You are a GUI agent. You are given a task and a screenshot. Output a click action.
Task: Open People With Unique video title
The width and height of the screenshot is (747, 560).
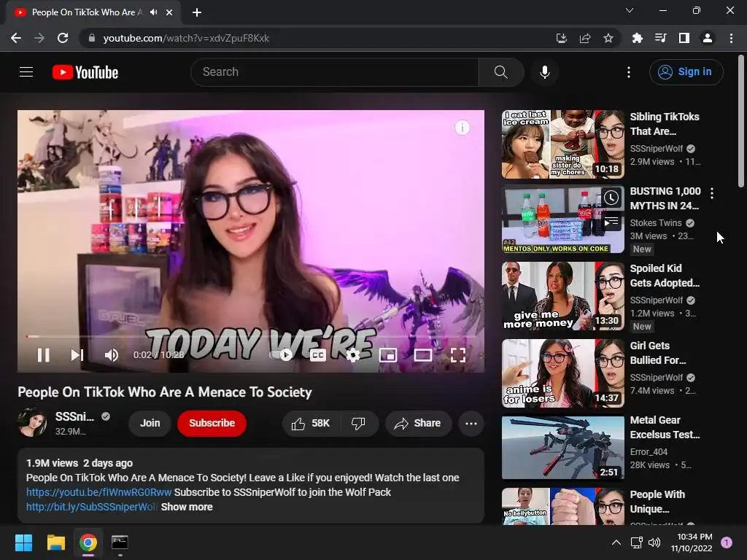pyautogui.click(x=657, y=502)
